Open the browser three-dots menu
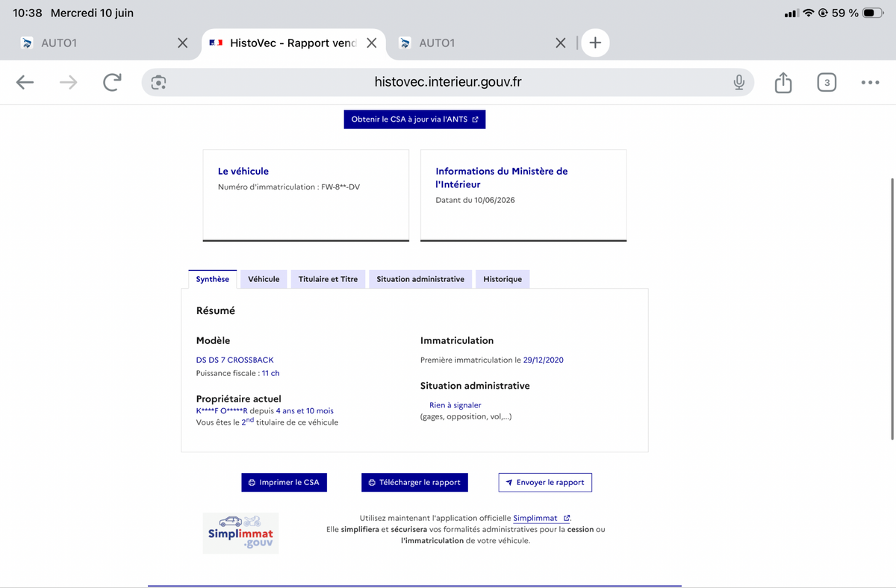The height and width of the screenshot is (588, 896). (x=870, y=82)
